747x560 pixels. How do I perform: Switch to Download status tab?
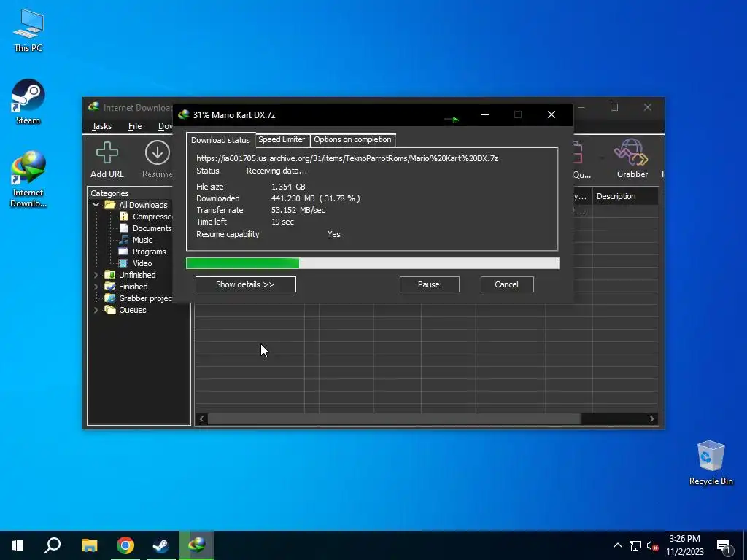click(220, 140)
